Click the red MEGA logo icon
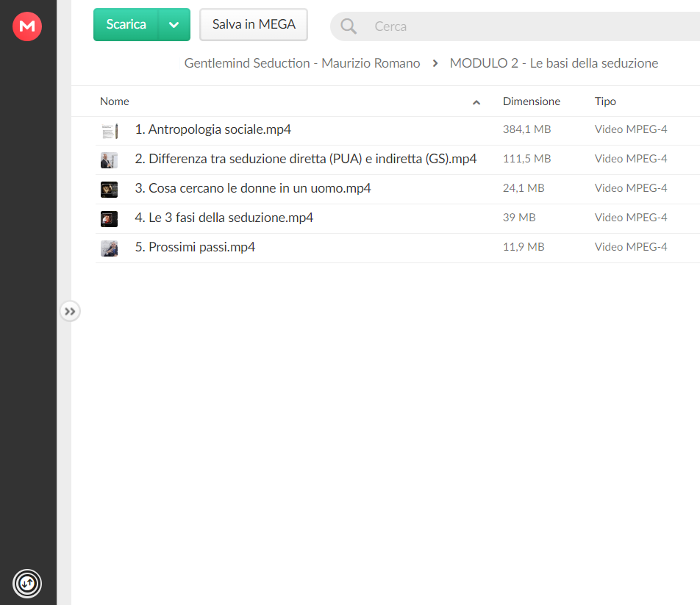The height and width of the screenshot is (605, 700). pos(27,26)
